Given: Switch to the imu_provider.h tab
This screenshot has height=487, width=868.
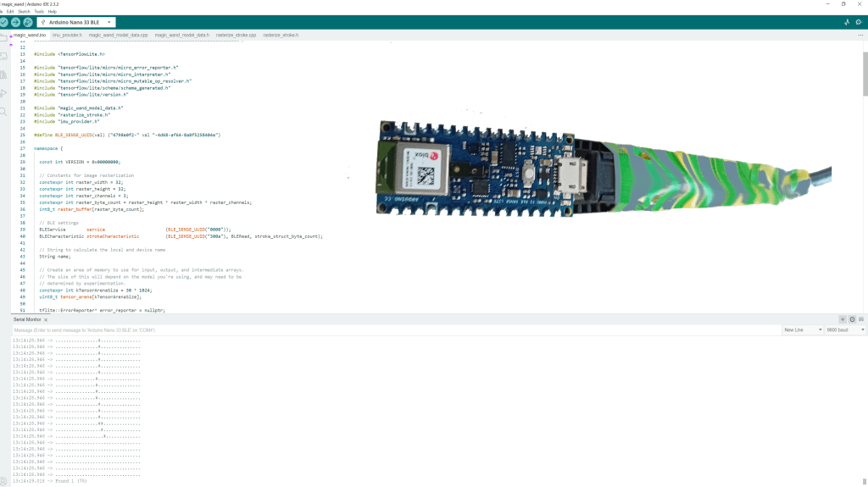Looking at the screenshot, I should click(x=67, y=36).
